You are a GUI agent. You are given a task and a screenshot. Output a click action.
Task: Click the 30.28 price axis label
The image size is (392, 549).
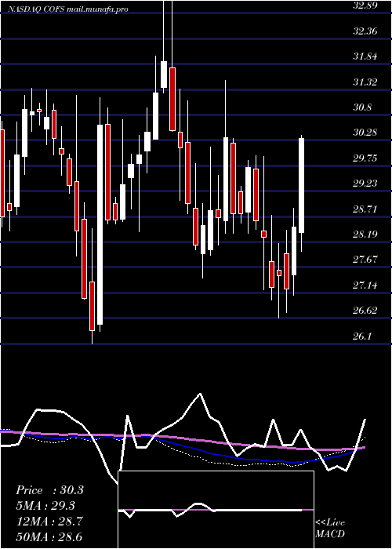point(365,133)
